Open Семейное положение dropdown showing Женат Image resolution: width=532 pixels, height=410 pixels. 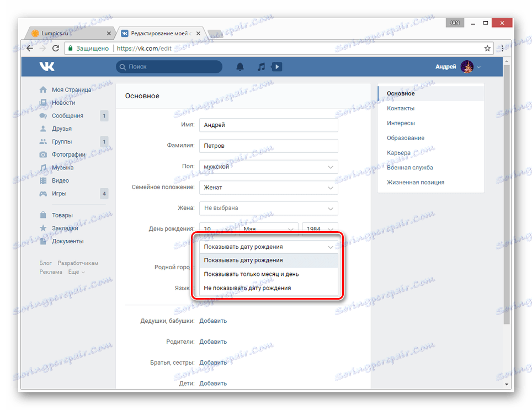pos(268,188)
